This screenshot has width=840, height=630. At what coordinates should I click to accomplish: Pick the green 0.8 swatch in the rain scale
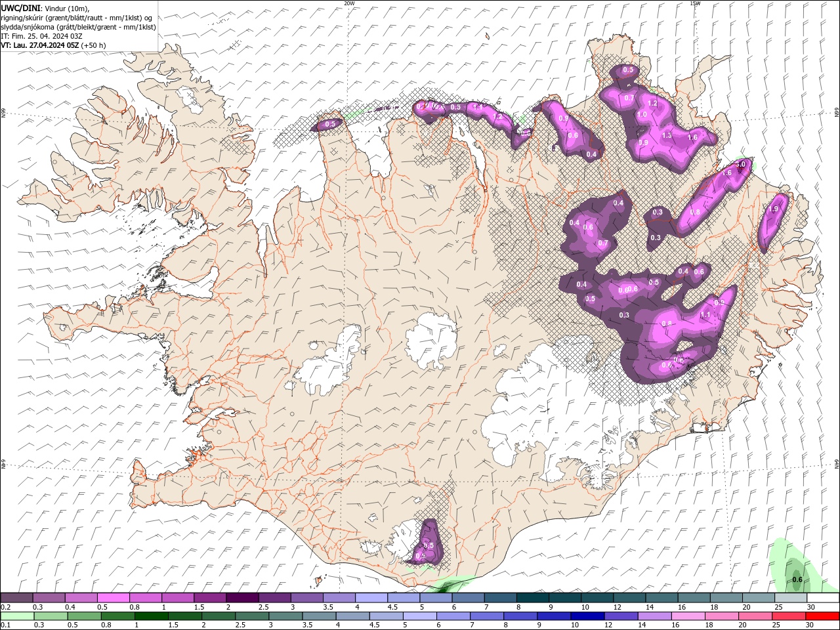117,616
